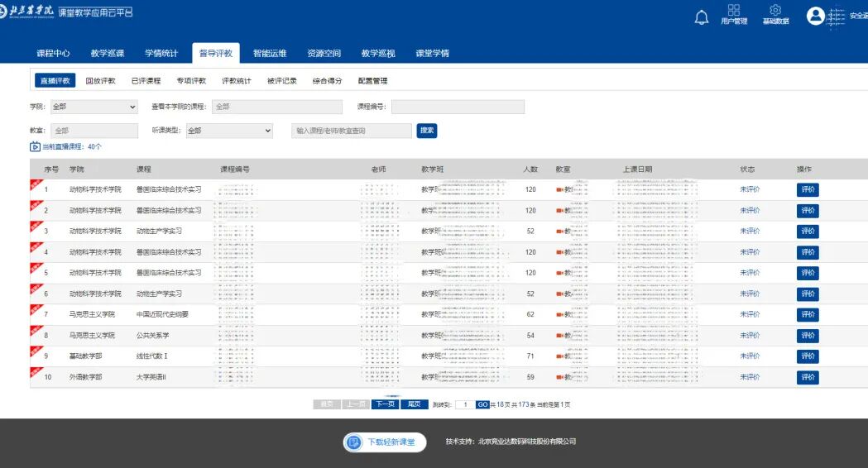
Task: Click the red flag on row 7
Action: click(36, 309)
